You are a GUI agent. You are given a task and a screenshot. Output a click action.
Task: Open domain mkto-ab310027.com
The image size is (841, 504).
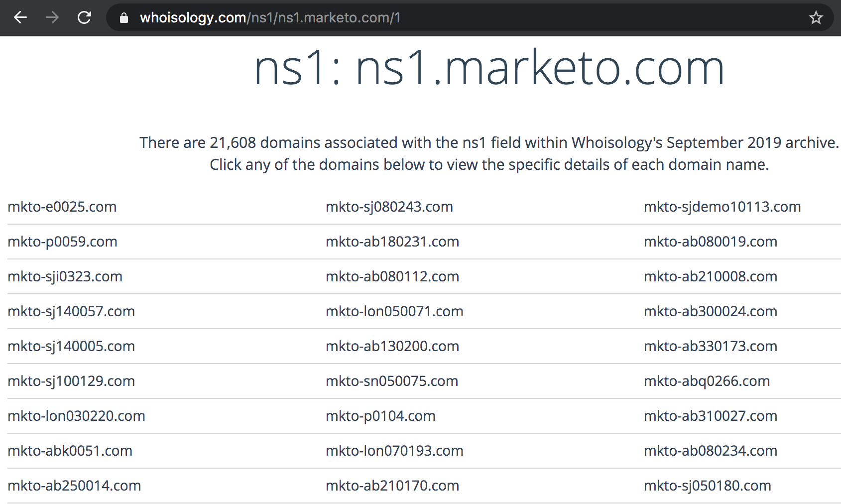pyautogui.click(x=711, y=416)
